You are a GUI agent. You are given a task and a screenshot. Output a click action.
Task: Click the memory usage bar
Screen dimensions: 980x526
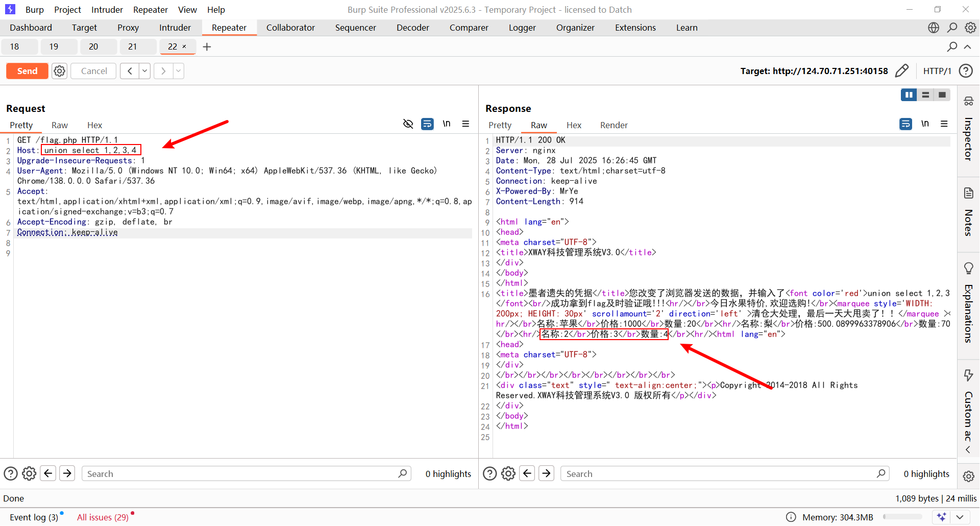coord(902,517)
